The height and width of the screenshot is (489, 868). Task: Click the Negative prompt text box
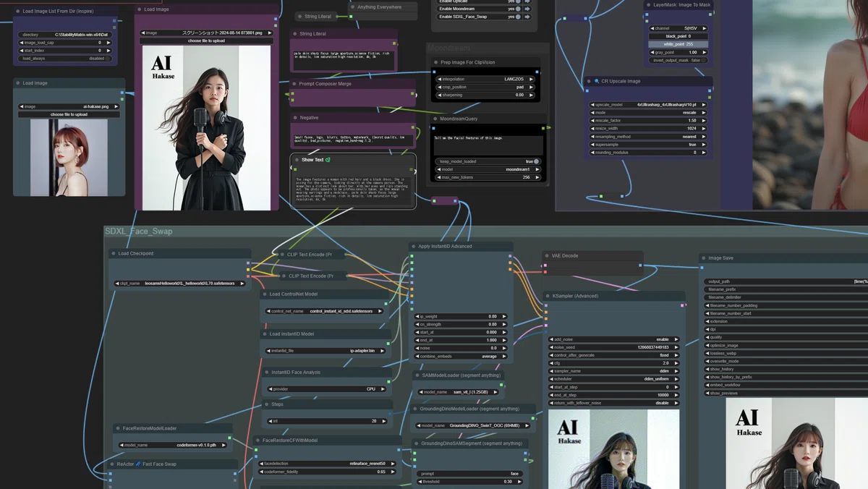pos(354,140)
